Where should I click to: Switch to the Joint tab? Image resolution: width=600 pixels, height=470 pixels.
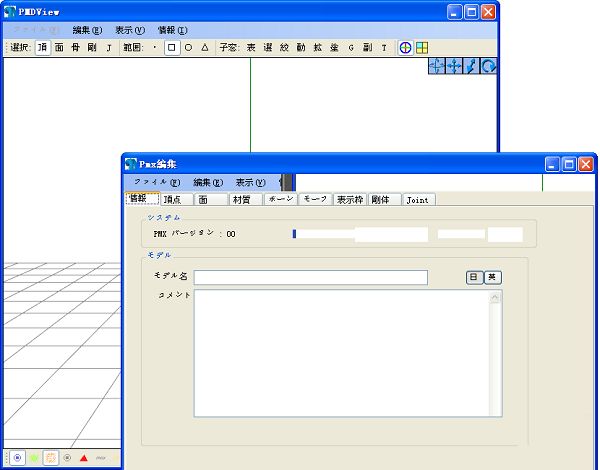[x=418, y=199]
